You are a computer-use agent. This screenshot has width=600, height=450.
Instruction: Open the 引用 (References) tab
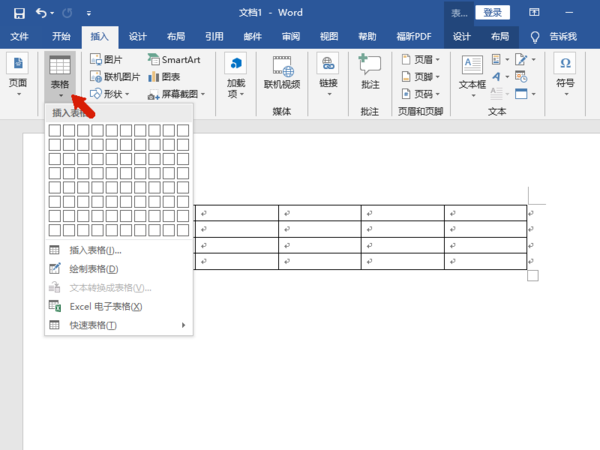coord(214,36)
